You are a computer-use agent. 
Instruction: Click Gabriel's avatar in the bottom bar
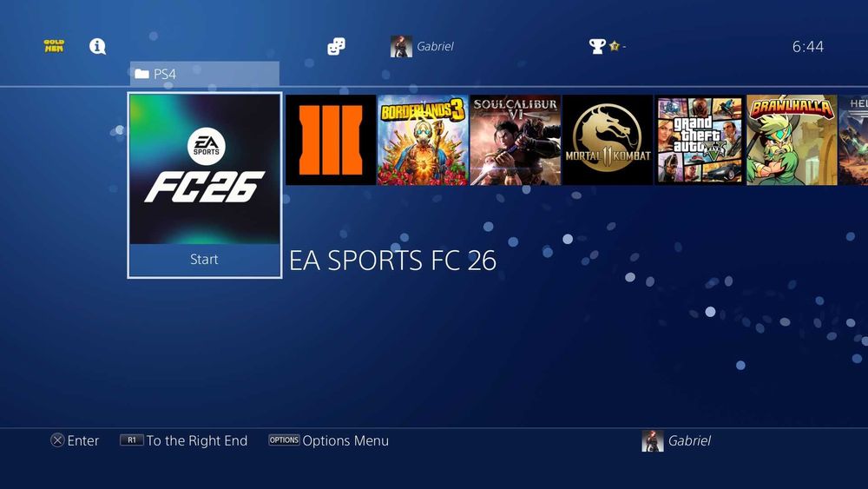pyautogui.click(x=653, y=441)
